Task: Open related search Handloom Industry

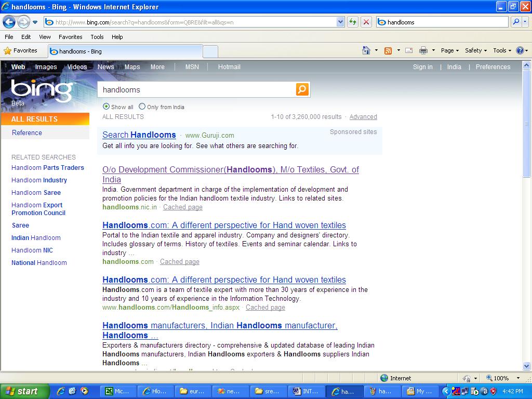Action: 39,180
